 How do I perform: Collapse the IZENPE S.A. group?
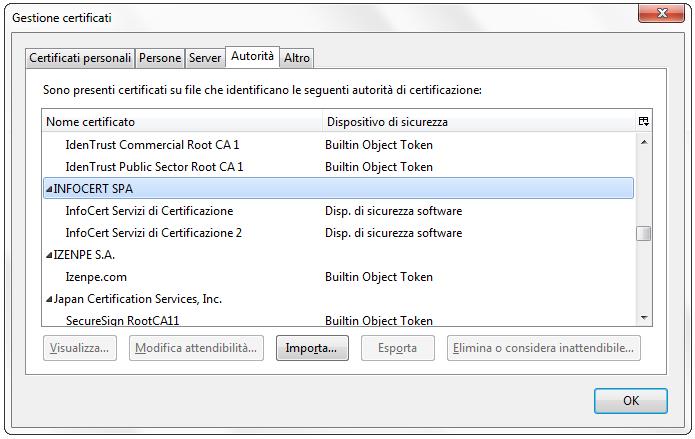pos(49,255)
